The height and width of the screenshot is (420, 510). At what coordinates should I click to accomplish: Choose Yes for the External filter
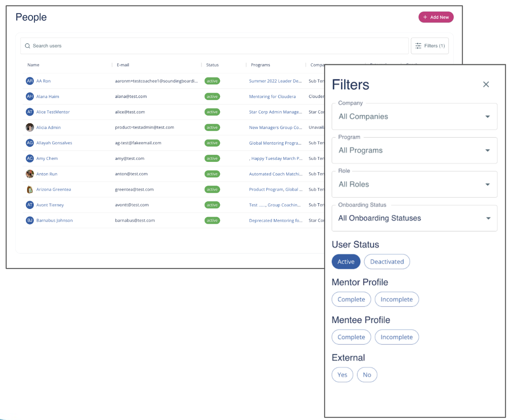click(x=342, y=375)
